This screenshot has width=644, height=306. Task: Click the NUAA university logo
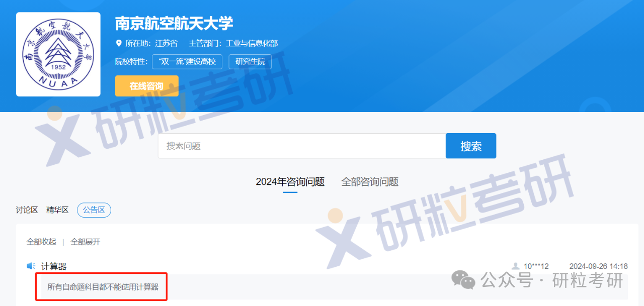coord(58,54)
